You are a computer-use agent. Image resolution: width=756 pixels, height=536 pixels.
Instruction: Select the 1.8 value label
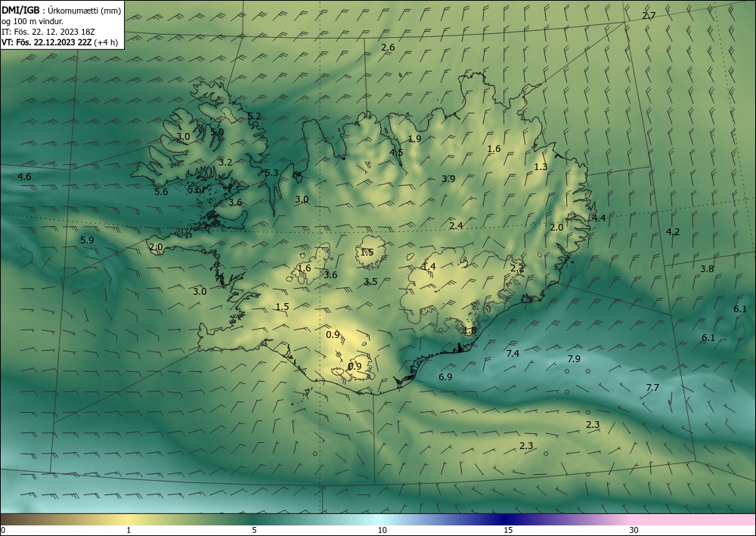469,330
